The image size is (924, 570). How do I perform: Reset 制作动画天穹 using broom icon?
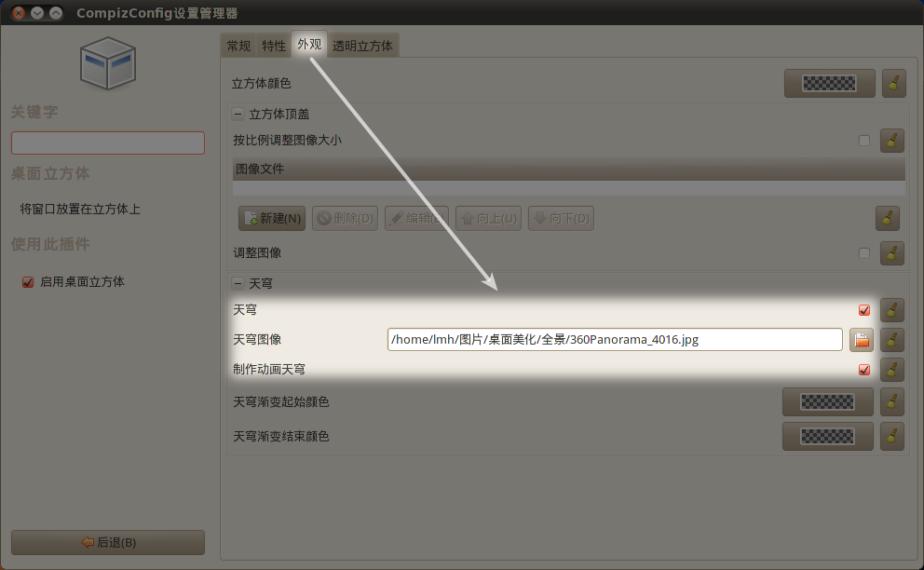(891, 370)
